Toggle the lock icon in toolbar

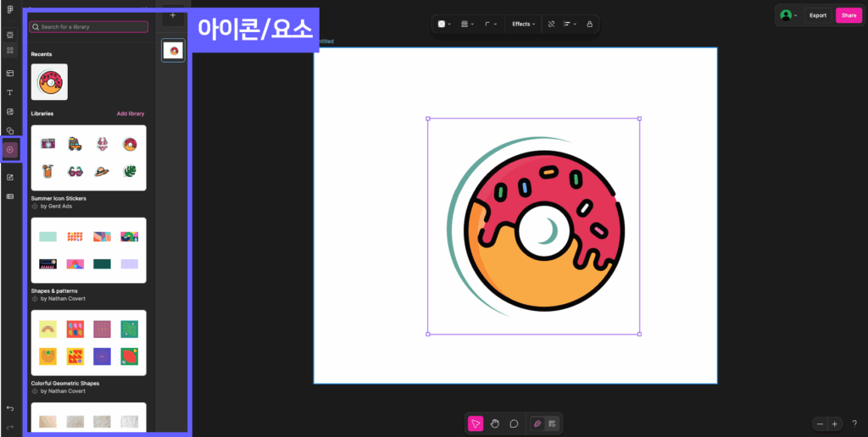(x=590, y=25)
